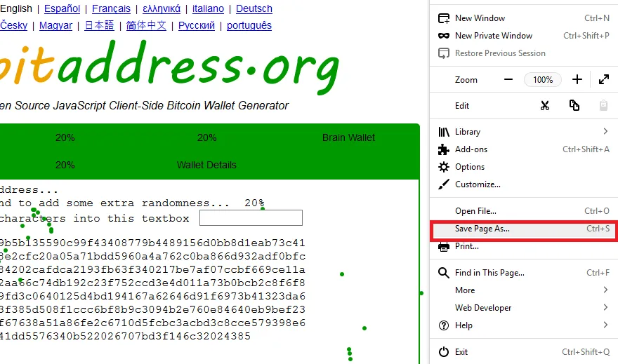Click the Ctrl+Shift+Q shortcut text
Image resolution: width=618 pixels, height=364 pixels.
pyautogui.click(x=586, y=352)
